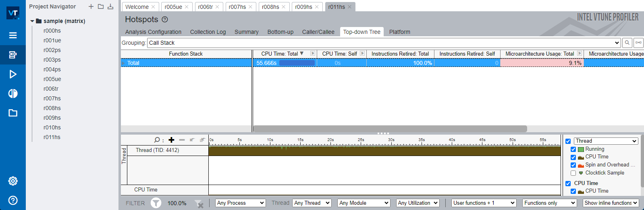Click the filter funnel icon

pyautogui.click(x=156, y=203)
